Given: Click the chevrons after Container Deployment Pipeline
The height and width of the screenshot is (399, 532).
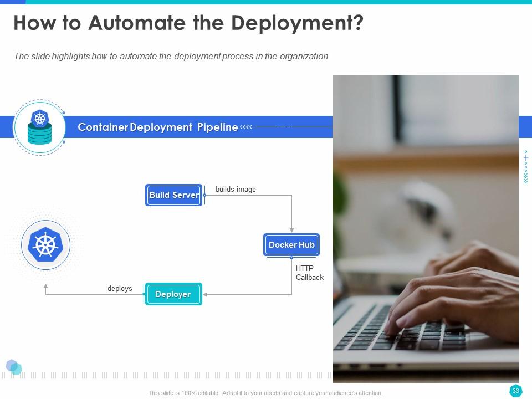Looking at the screenshot, I should 246,127.
